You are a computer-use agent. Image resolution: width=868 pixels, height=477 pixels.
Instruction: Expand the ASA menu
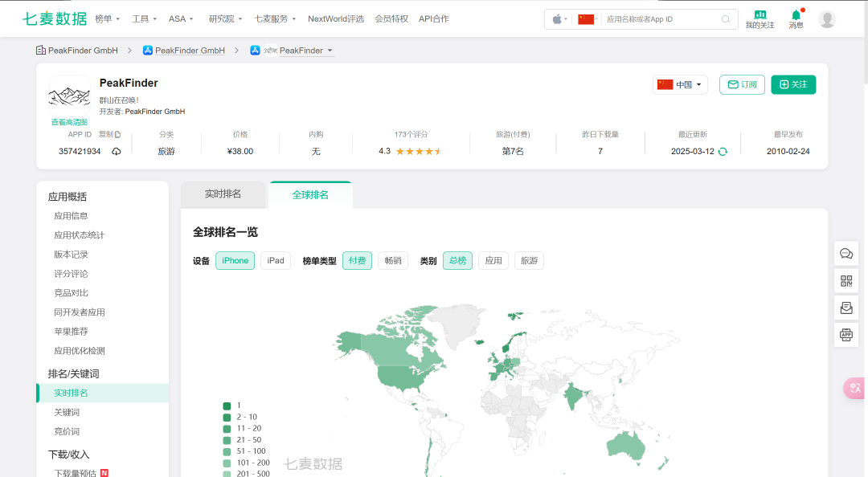click(181, 18)
